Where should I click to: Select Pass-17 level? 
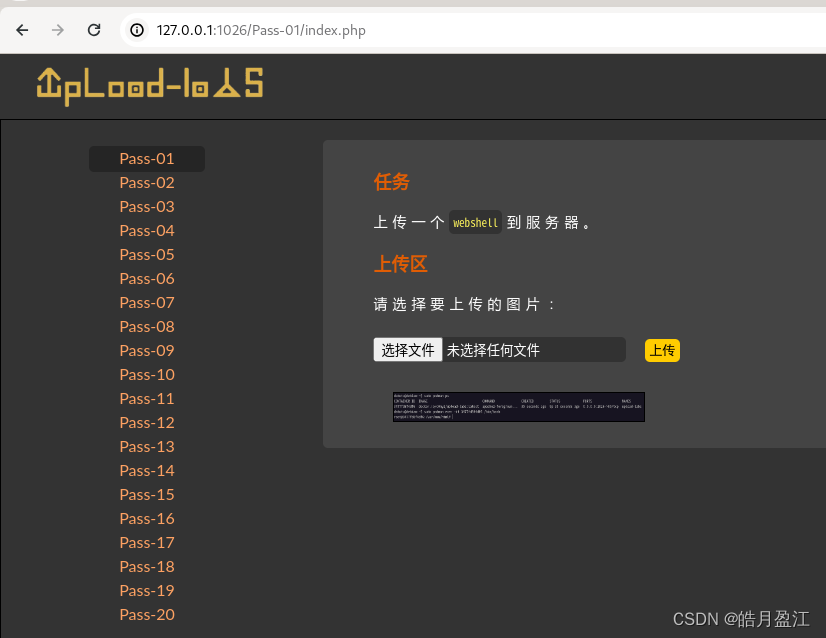[147, 543]
